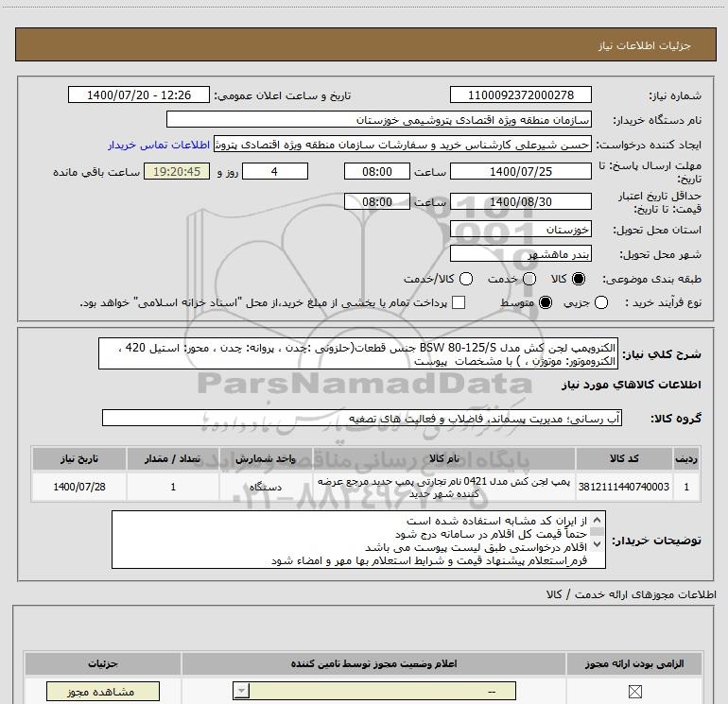Click the واحد شمارش column header
This screenshot has height=704, width=728.
266,459
